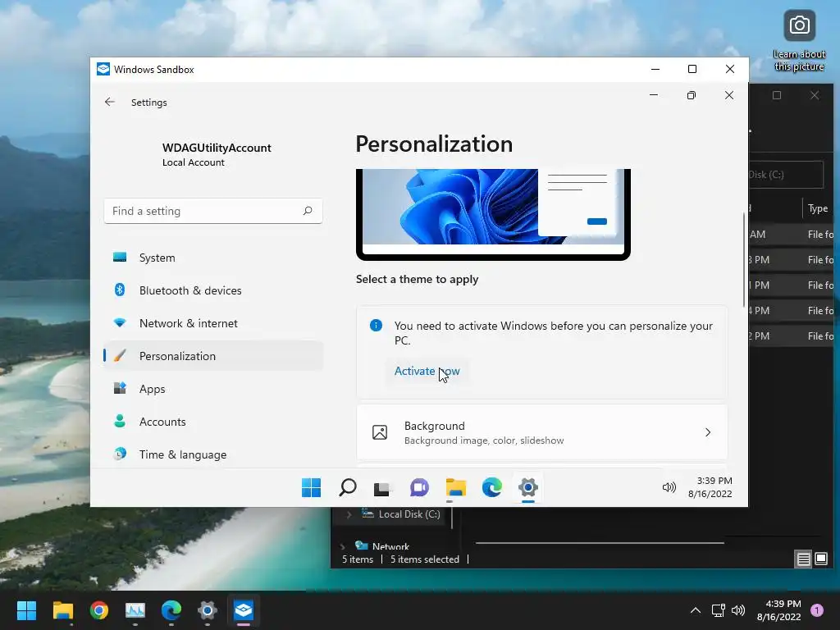Select Local Disk (C:) in File Explorer tree
This screenshot has width=840, height=630.
(409, 514)
